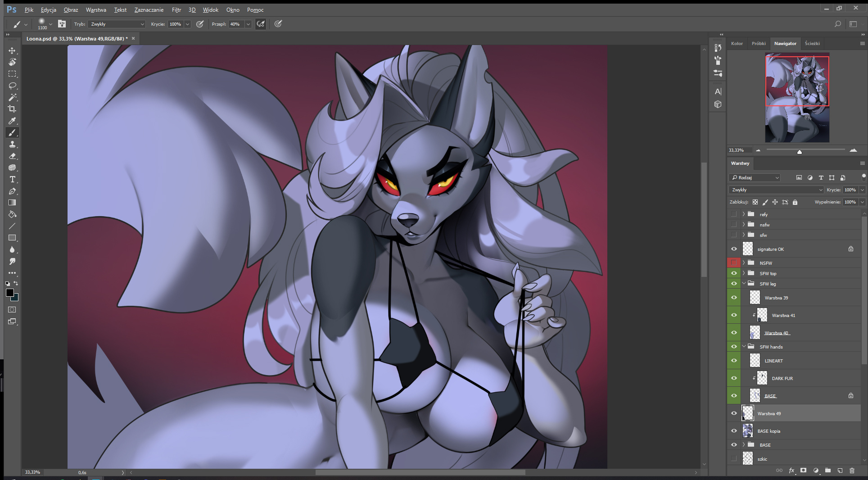
Task: Create a new layer
Action: pos(840,471)
